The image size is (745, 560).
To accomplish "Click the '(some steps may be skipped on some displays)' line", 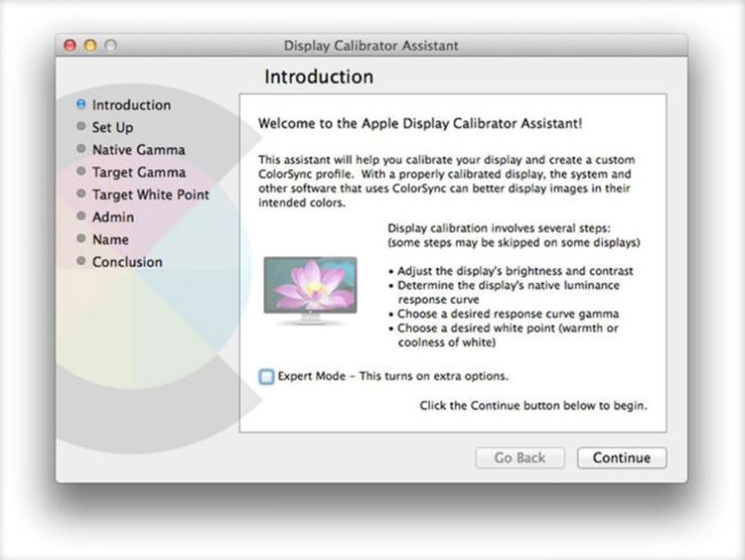I will click(x=514, y=243).
